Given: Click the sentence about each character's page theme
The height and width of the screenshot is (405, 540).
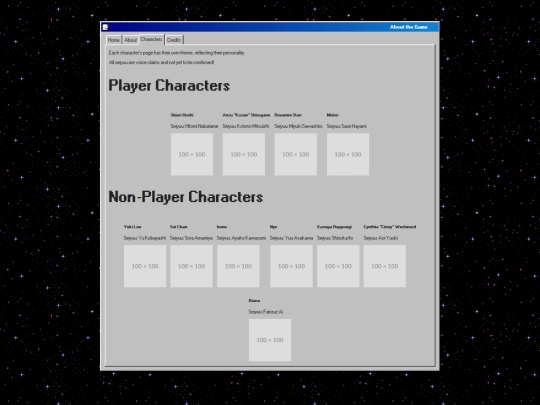Looking at the screenshot, I should click(x=177, y=53).
